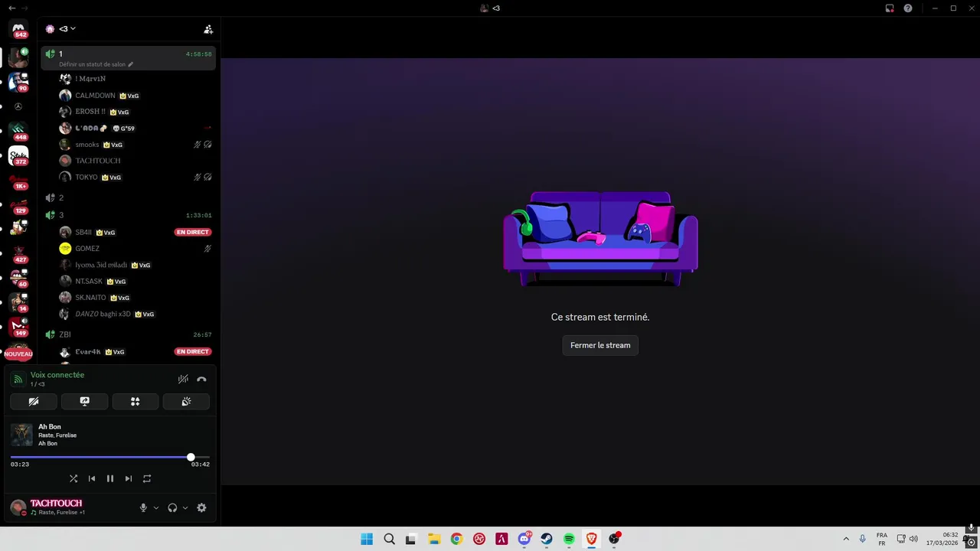The width and height of the screenshot is (980, 551).
Task: Open Steam from the taskbar
Action: pos(547,539)
